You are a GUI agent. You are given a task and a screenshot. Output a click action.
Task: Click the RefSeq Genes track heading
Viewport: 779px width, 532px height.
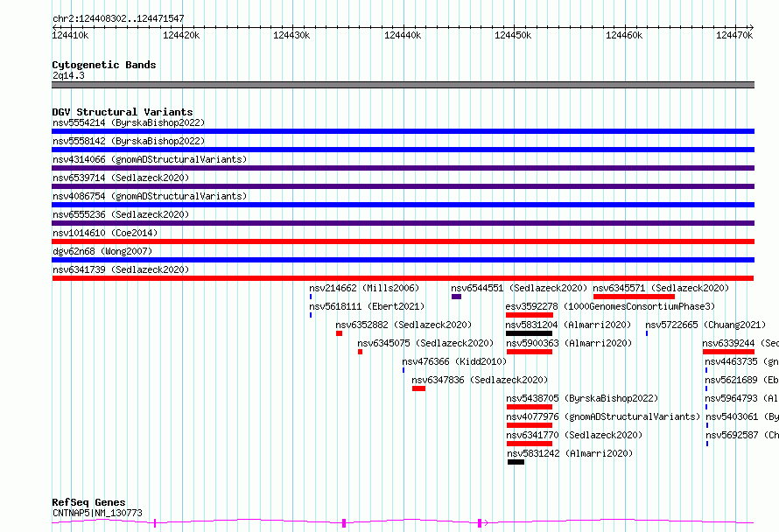[89, 502]
